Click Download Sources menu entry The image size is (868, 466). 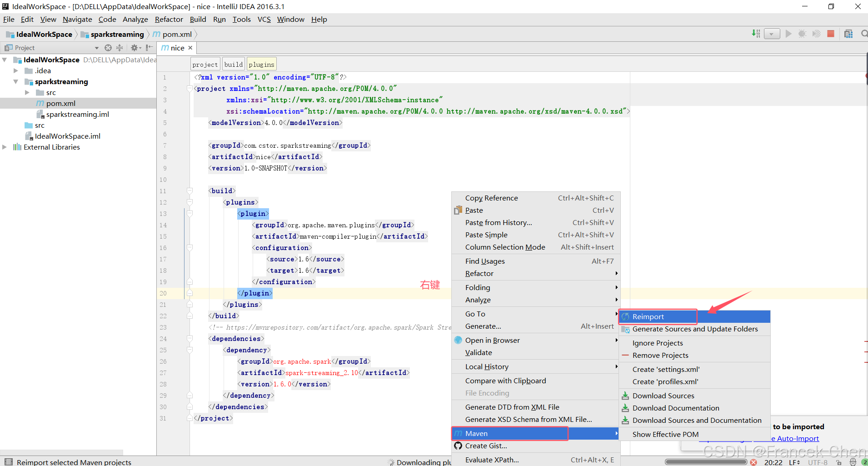[694, 396]
